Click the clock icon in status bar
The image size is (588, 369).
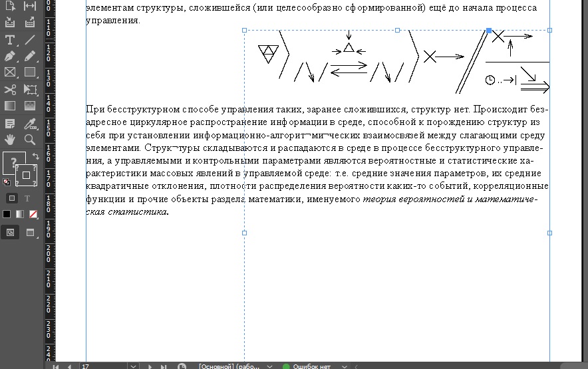pos(182,366)
